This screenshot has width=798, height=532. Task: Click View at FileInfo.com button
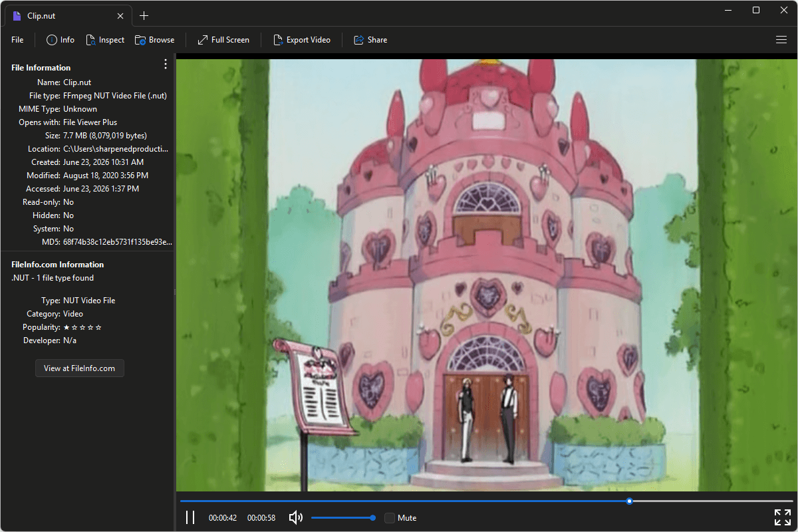[80, 368]
